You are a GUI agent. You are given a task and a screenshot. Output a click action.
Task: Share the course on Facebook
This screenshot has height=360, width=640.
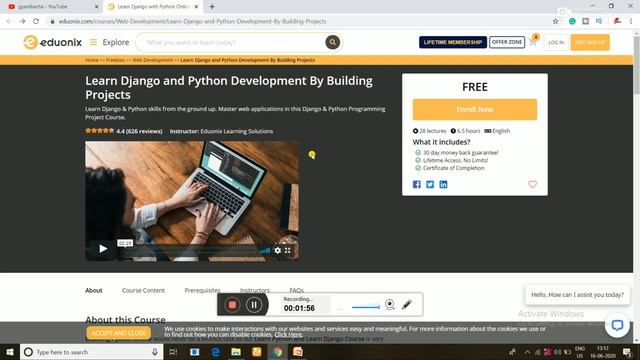417,184
